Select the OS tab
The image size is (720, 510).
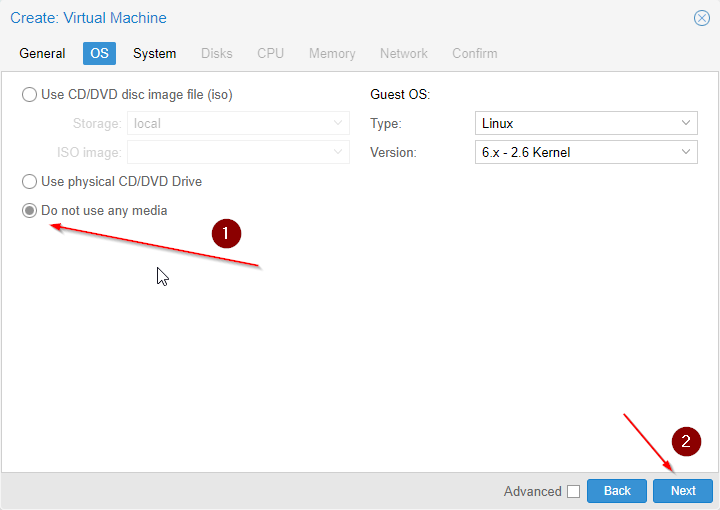tap(100, 53)
